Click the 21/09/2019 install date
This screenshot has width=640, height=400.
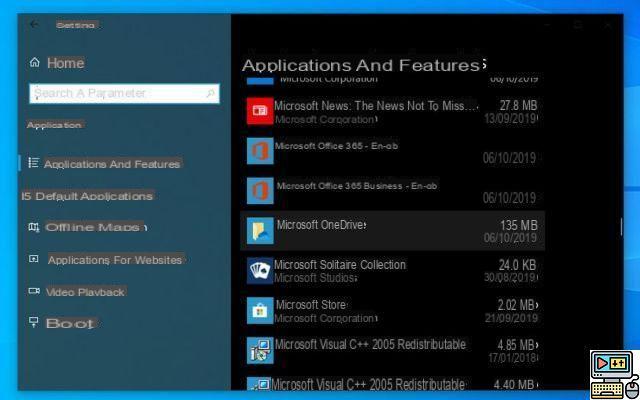tap(511, 318)
